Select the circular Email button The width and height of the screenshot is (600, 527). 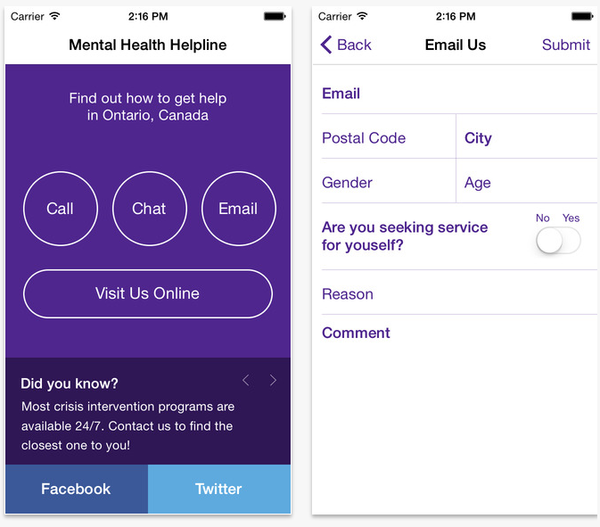pos(238,209)
